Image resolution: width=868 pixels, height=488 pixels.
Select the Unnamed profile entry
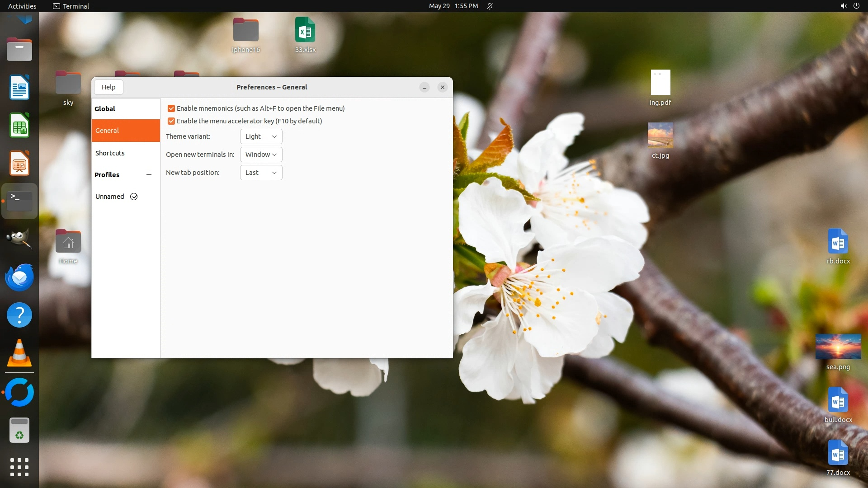(x=110, y=197)
